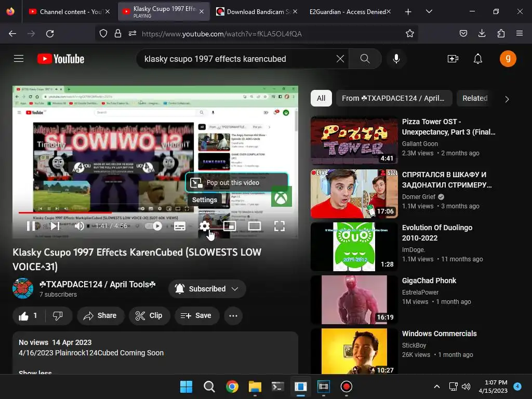Open the orange account avatar menu
The width and height of the screenshot is (532, 399).
pyautogui.click(x=508, y=59)
